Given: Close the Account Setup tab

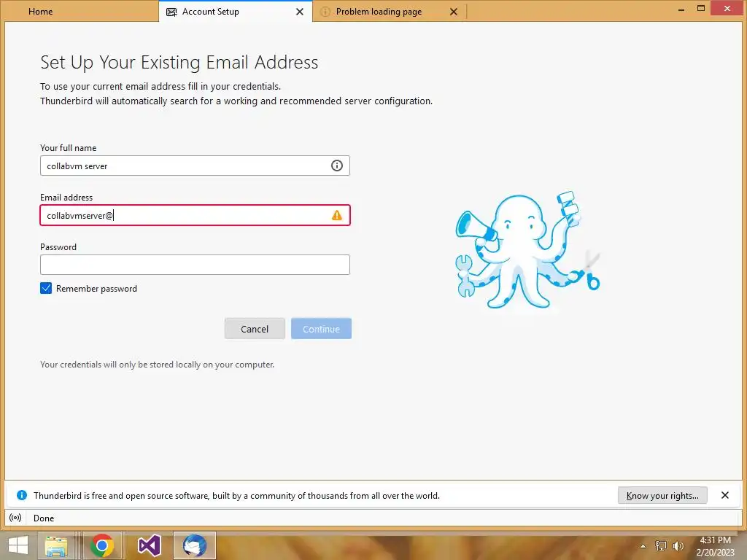Looking at the screenshot, I should pyautogui.click(x=300, y=12).
